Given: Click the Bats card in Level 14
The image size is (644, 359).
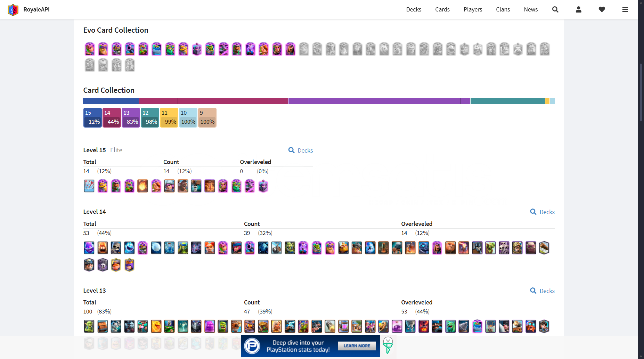Looking at the screenshot, I should (x=196, y=248).
